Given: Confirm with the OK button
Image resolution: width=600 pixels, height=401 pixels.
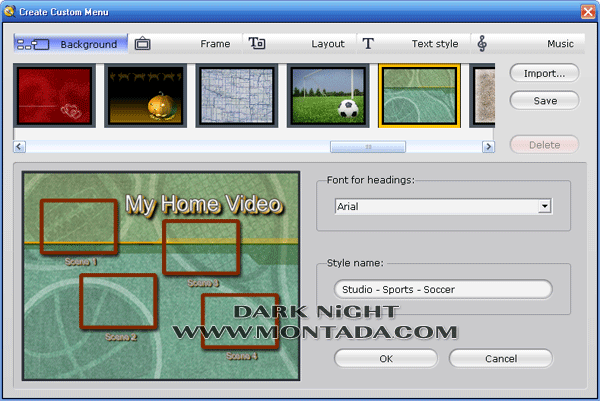Looking at the screenshot, I should pos(386,358).
